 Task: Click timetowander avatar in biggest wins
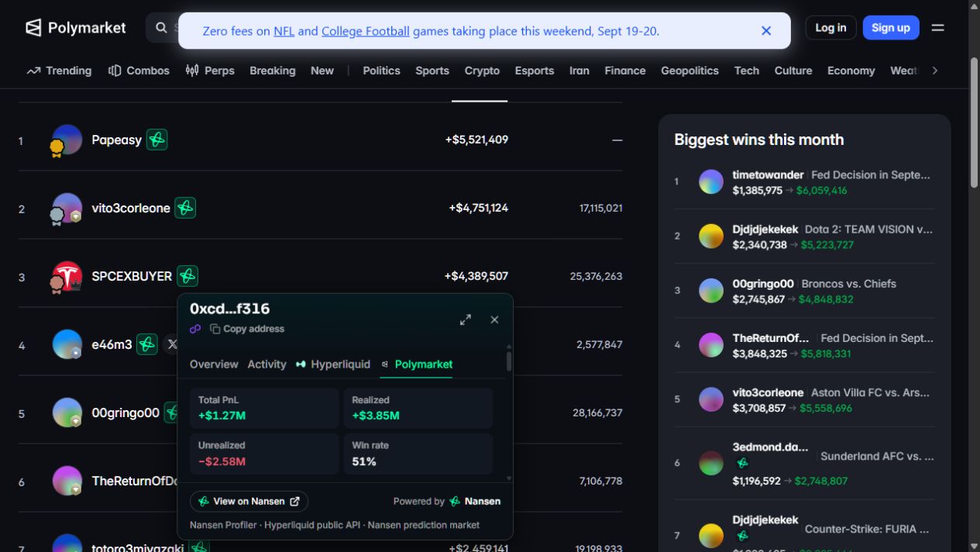(711, 181)
